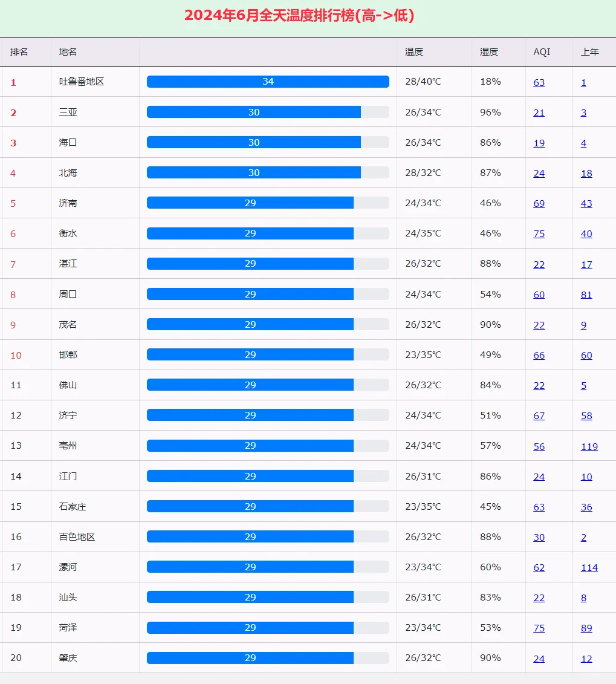Select place name 石家庄
The width and height of the screenshot is (616, 684).
click(73, 506)
